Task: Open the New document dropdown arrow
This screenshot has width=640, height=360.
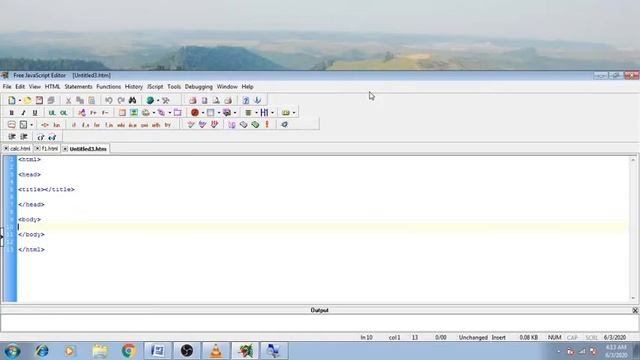Action: (x=19, y=100)
